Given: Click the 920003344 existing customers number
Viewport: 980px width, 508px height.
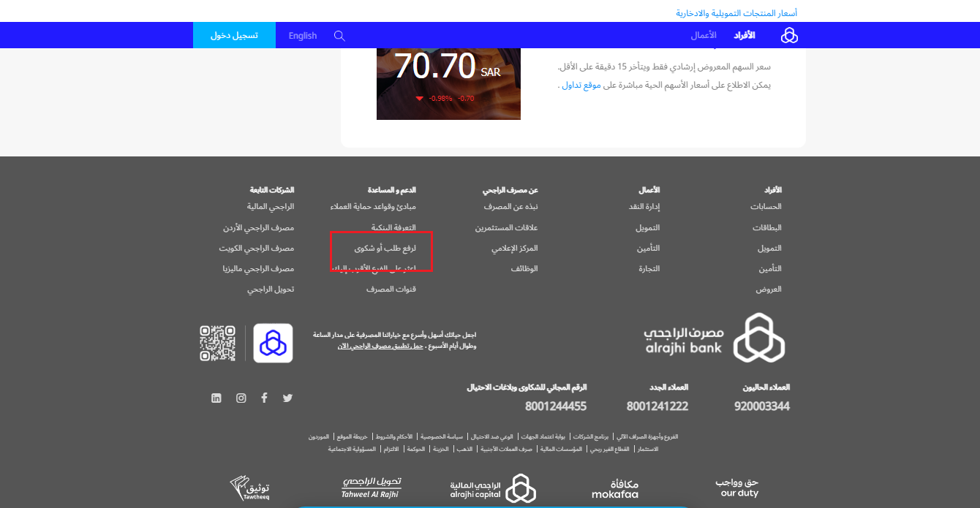Looking at the screenshot, I should (x=762, y=406).
